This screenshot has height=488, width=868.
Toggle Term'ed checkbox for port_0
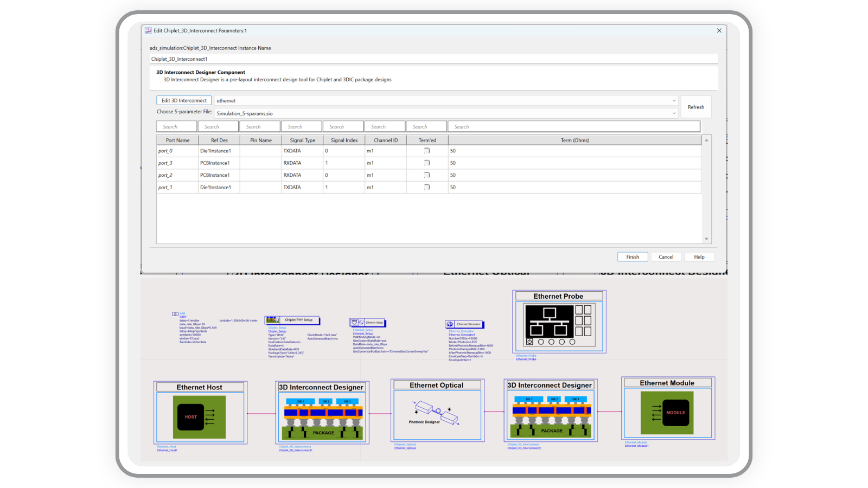click(x=427, y=151)
